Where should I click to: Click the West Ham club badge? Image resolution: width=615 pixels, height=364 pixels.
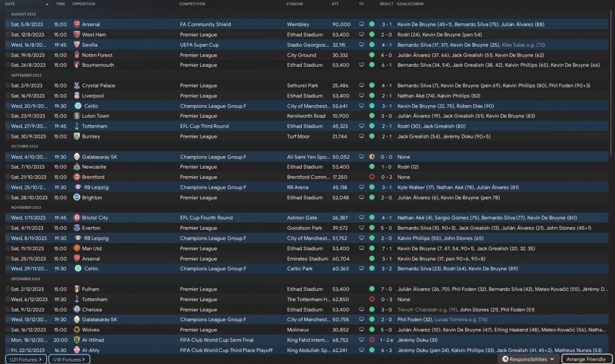(77, 35)
